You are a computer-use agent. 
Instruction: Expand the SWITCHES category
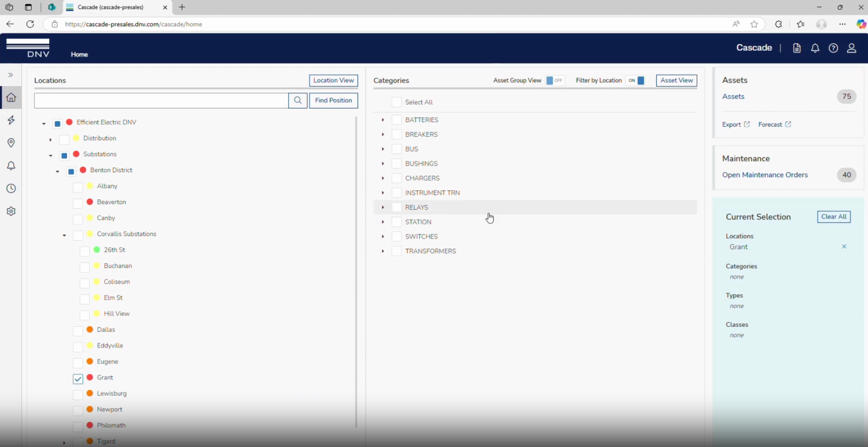tap(383, 237)
